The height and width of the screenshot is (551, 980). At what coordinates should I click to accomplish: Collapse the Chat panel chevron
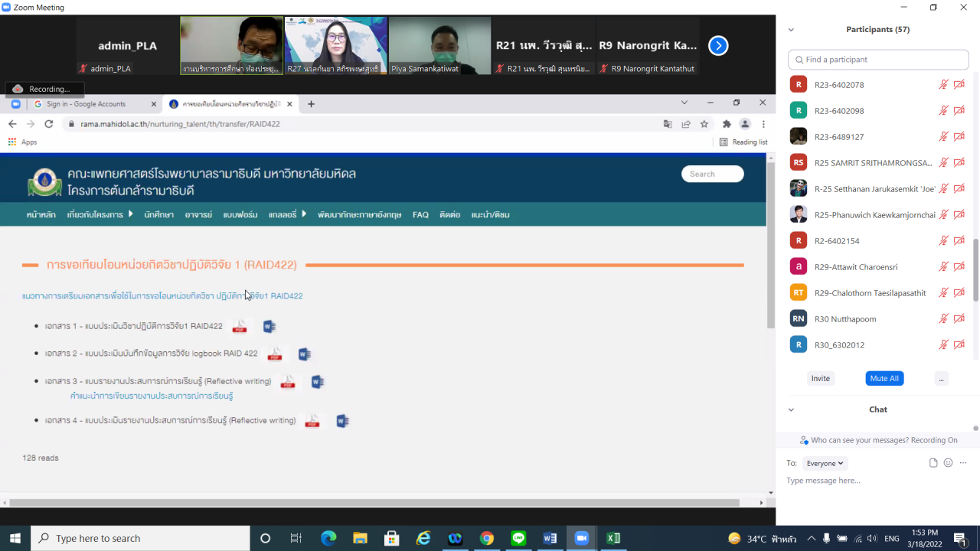791,409
